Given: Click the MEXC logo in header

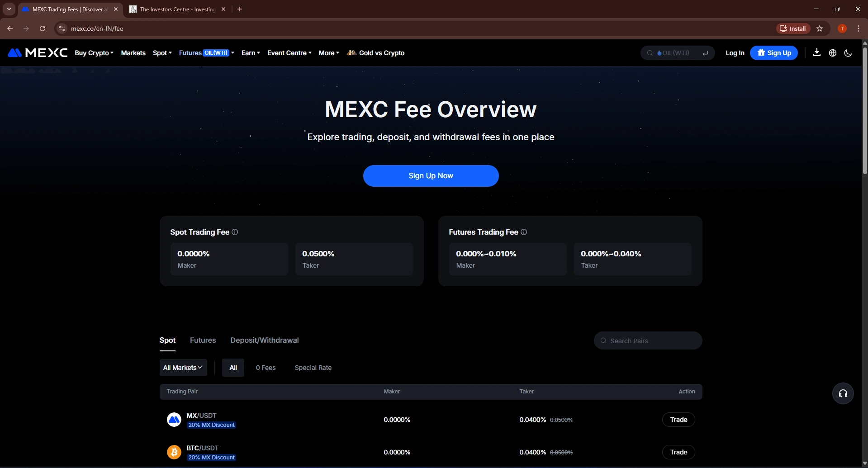Looking at the screenshot, I should point(38,53).
